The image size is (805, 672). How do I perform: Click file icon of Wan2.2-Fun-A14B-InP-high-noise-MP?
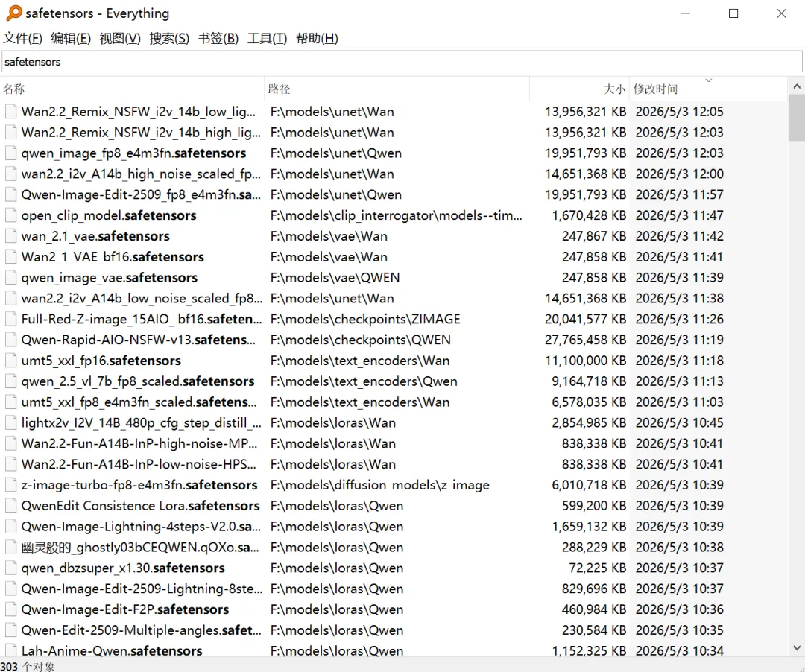[x=10, y=444]
